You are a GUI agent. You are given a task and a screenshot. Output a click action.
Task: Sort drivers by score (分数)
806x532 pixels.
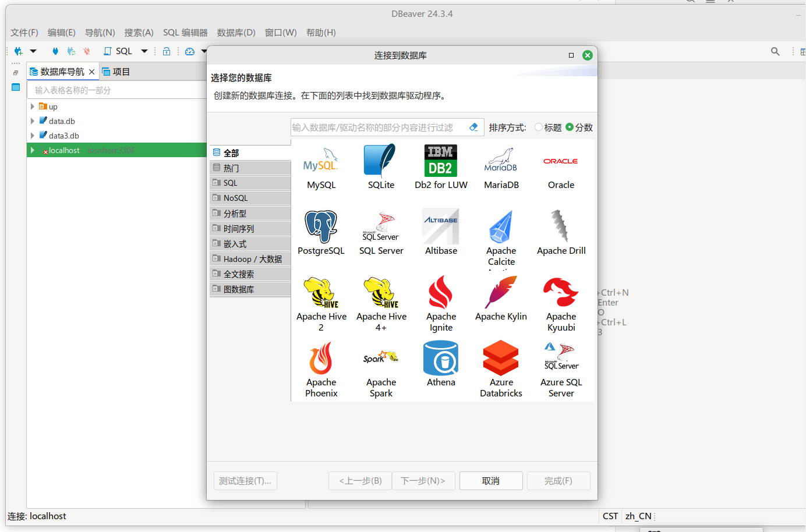point(579,127)
